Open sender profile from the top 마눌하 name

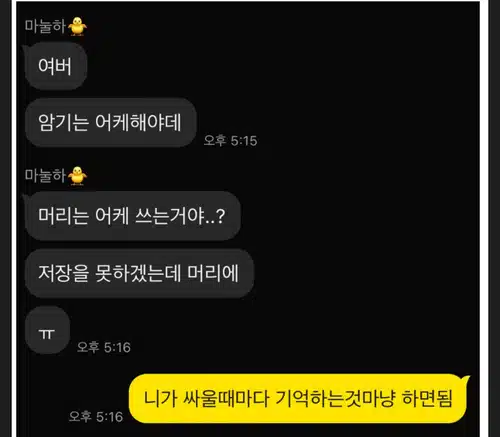coord(45,26)
